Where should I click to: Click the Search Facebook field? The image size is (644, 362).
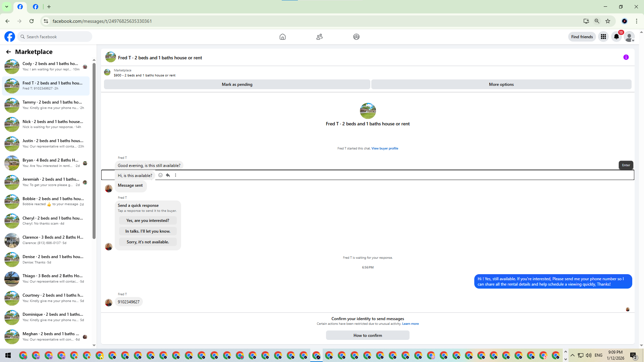55,37
